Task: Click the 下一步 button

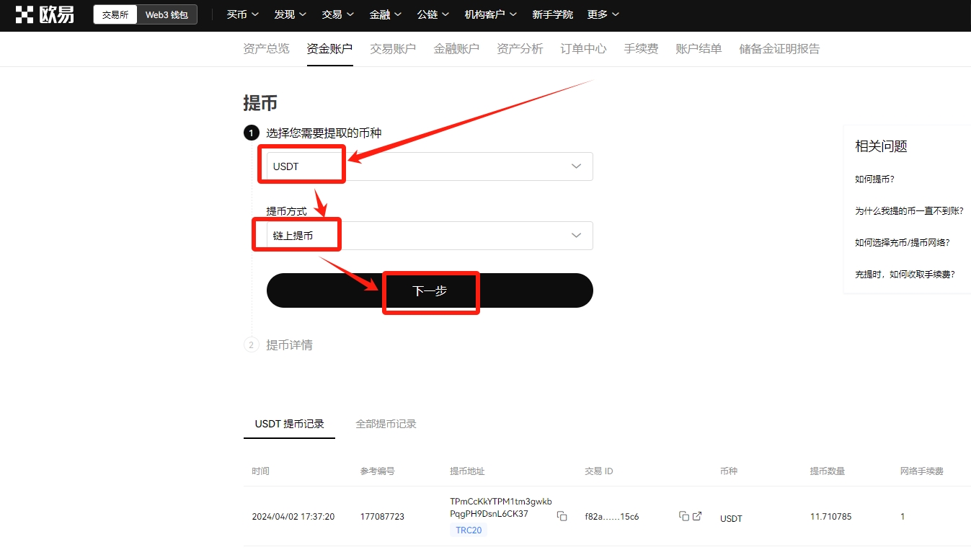Action: tap(430, 290)
